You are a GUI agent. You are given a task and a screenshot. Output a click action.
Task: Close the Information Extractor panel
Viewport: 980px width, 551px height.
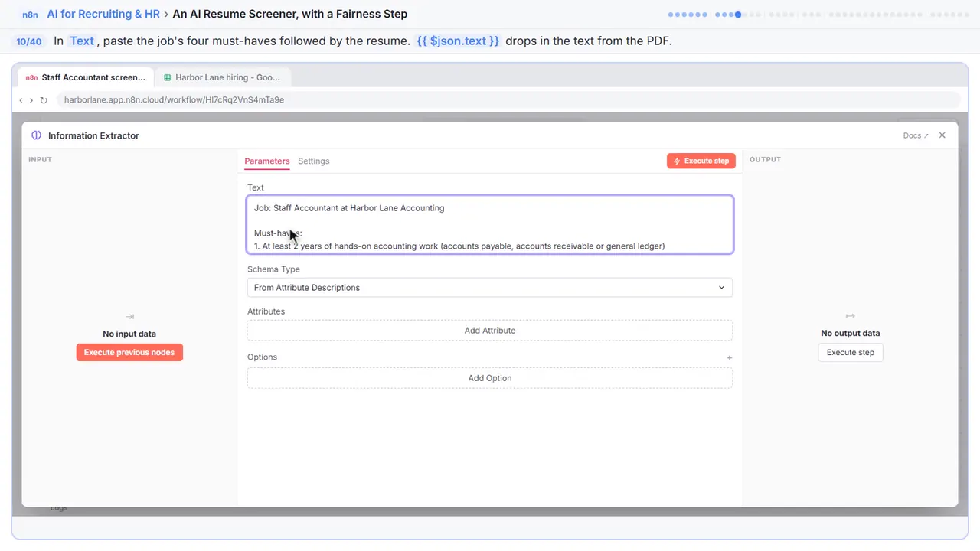pos(942,135)
